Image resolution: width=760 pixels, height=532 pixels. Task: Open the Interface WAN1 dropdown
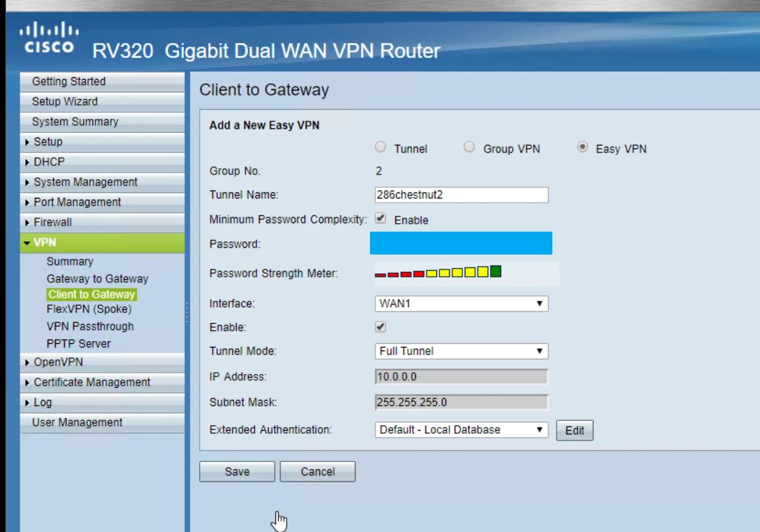461,303
